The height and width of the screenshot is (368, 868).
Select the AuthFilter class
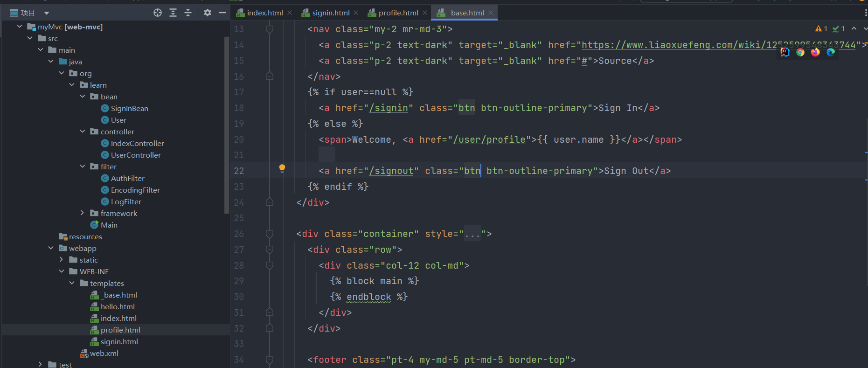127,178
